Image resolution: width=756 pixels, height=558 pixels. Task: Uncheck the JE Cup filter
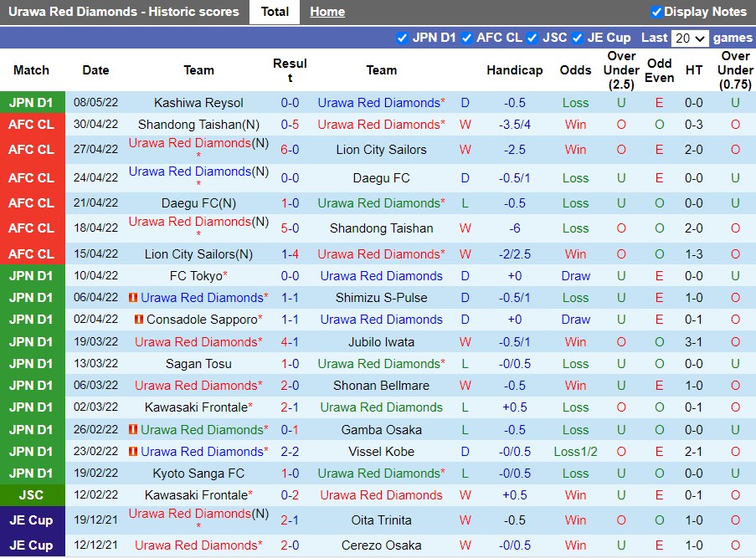coord(577,38)
